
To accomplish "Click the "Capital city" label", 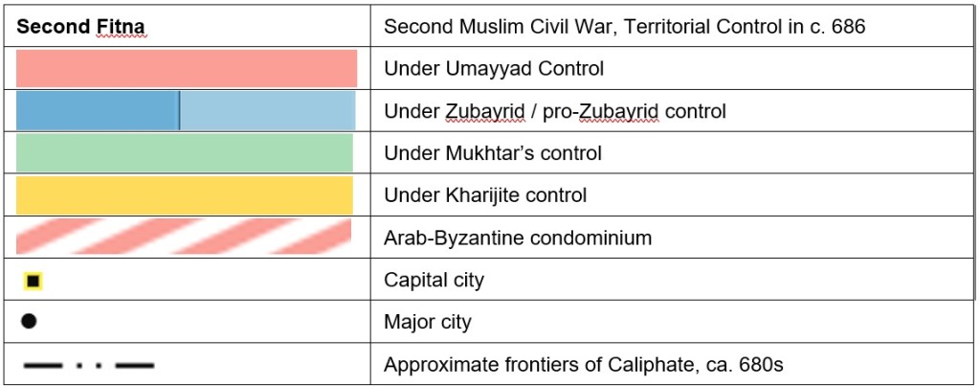I will click(434, 281).
